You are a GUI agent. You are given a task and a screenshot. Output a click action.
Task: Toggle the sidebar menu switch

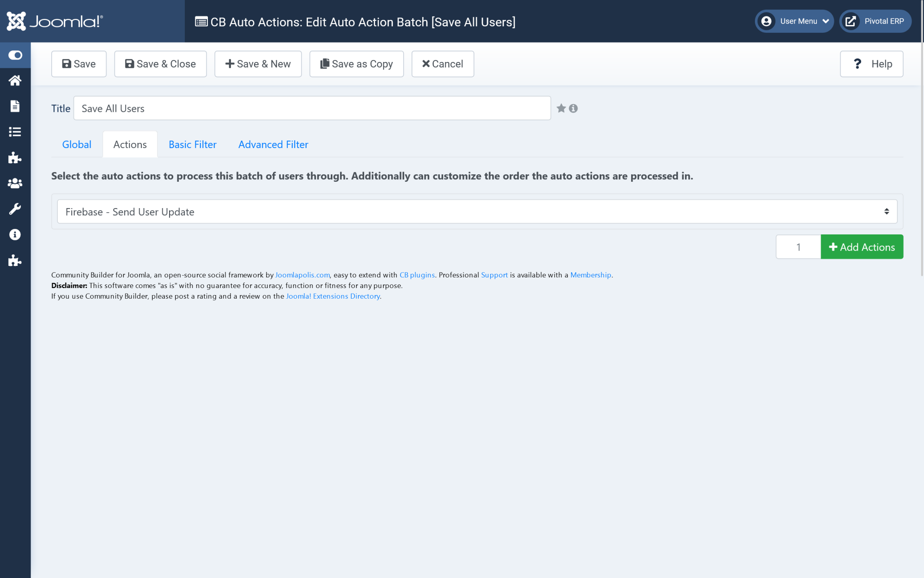pyautogui.click(x=15, y=55)
